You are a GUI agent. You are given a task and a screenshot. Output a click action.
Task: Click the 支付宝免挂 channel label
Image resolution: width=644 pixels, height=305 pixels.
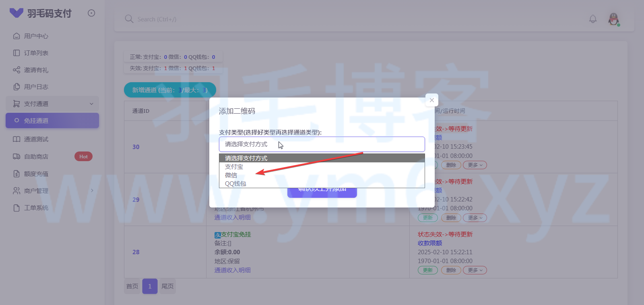coord(236,234)
